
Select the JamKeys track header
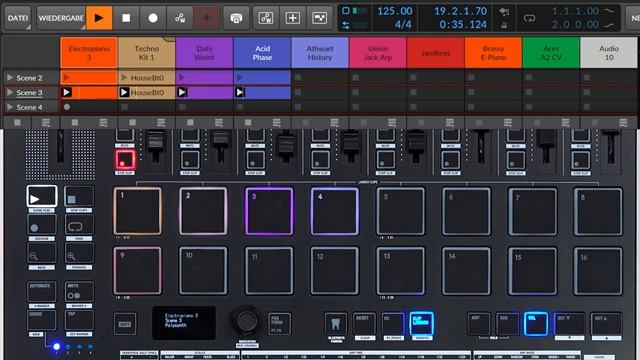(x=436, y=53)
